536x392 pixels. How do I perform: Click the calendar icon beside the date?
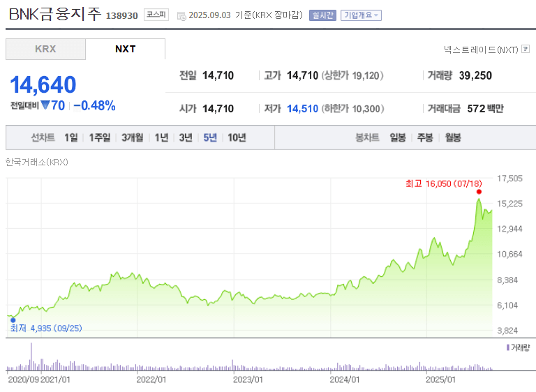181,16
